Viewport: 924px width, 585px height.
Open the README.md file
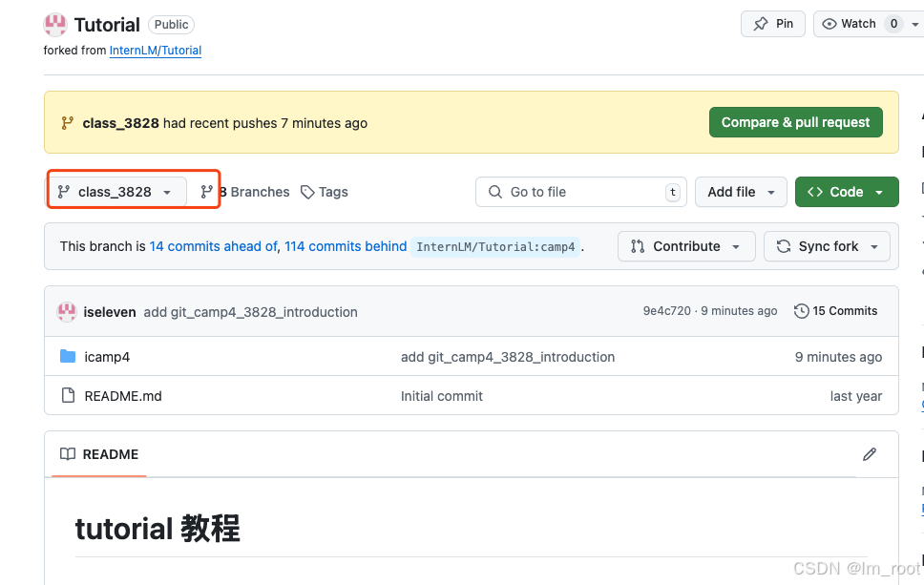(123, 396)
